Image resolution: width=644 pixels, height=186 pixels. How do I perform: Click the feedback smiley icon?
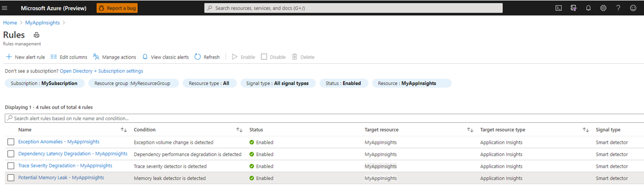(633, 8)
